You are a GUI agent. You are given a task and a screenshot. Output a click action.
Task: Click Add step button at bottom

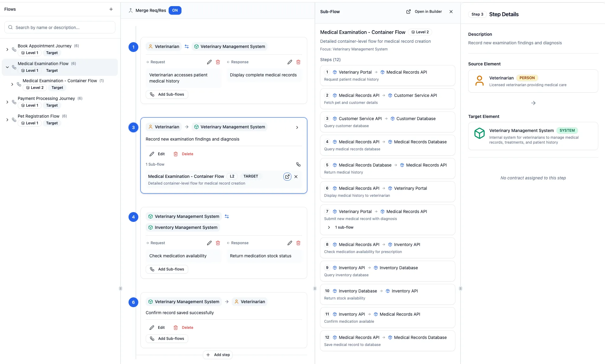point(218,355)
